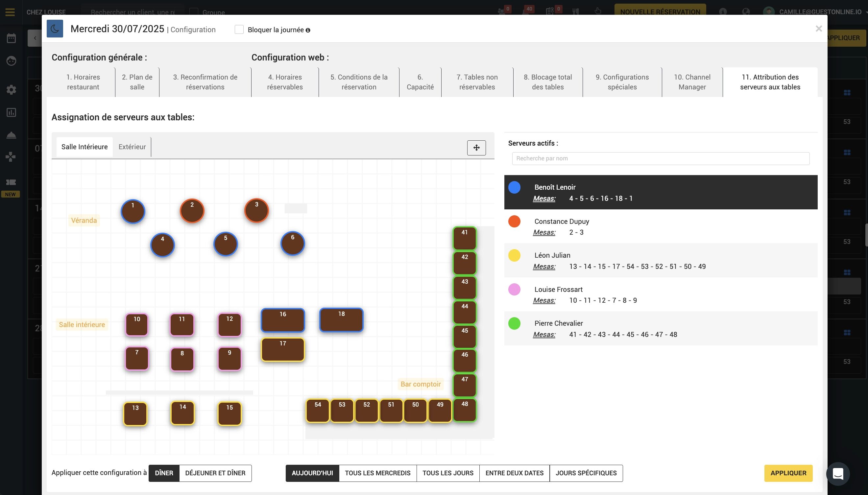Screen dimensions: 868x495
Task: Click table 17 on the floor plan
Action: click(282, 349)
